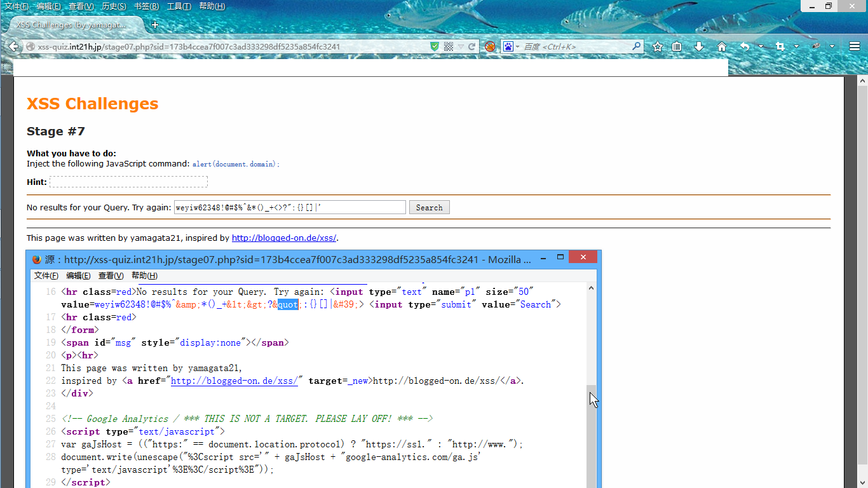This screenshot has width=868, height=488.
Task: Open 编辑(E) menu in source window
Action: point(78,276)
